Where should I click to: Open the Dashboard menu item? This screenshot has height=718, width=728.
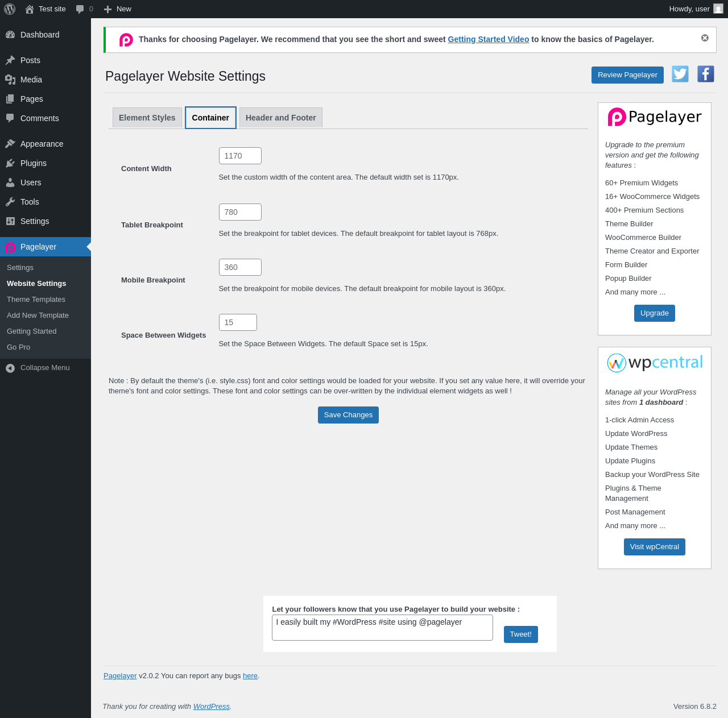(x=45, y=35)
